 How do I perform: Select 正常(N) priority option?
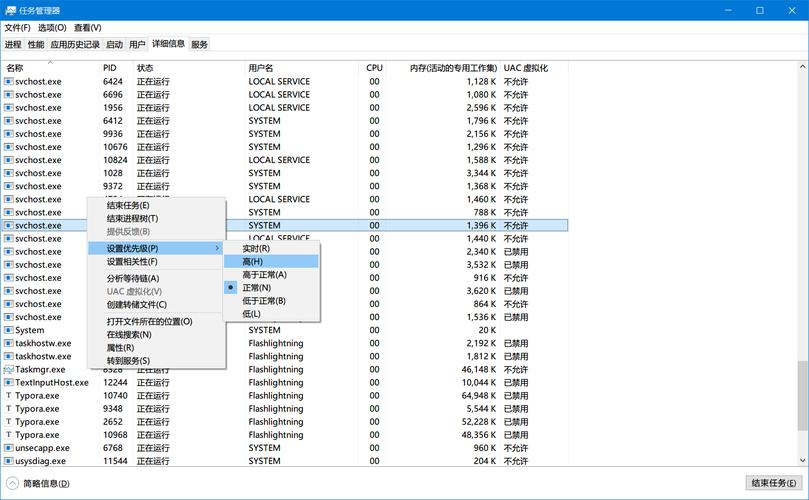pyautogui.click(x=272, y=288)
